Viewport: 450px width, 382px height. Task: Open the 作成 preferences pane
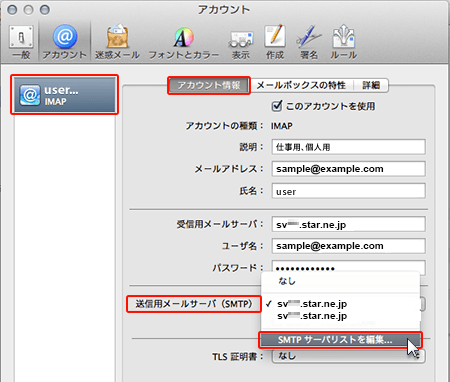275,42
